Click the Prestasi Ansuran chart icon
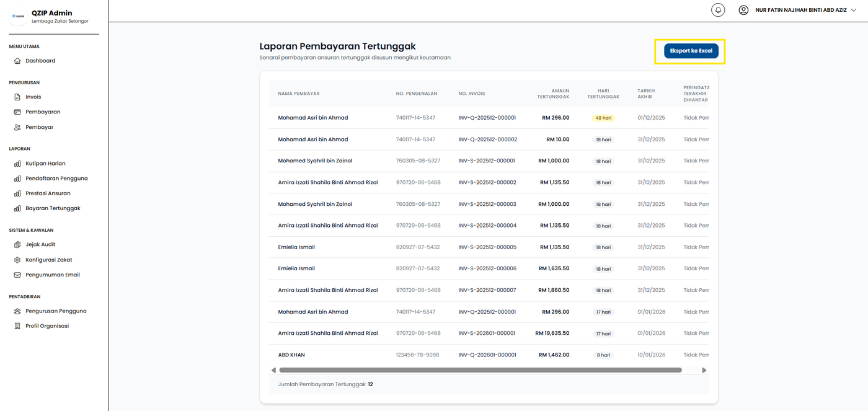The image size is (868, 411). 17,193
